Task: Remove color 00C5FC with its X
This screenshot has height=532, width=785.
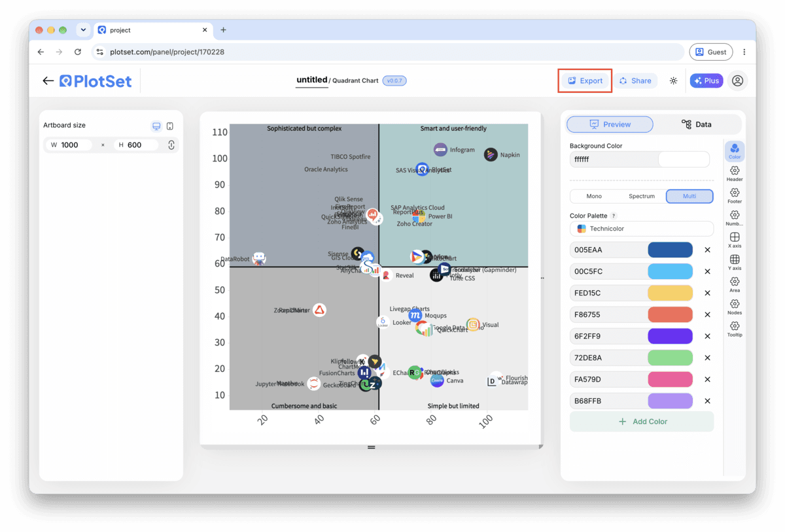Action: click(x=707, y=271)
